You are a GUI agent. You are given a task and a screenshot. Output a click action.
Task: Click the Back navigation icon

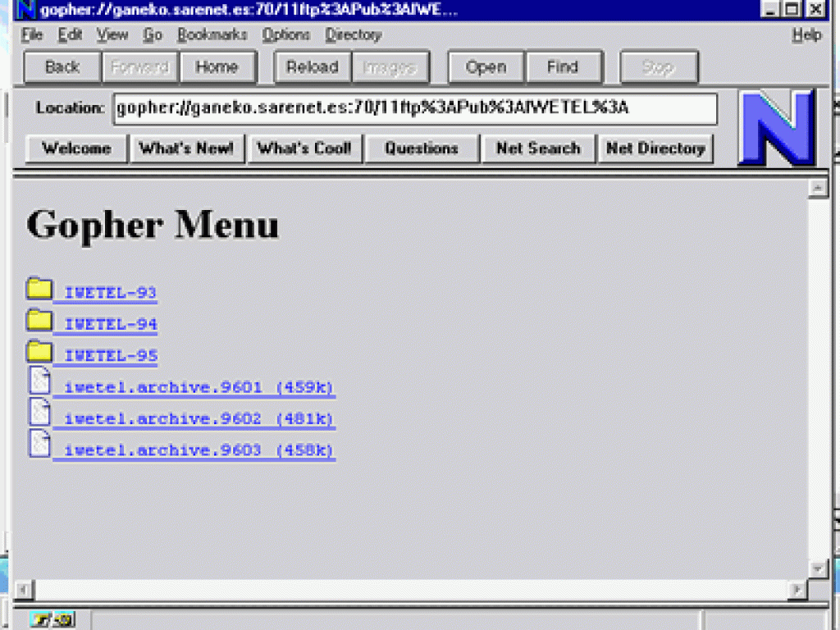pyautogui.click(x=61, y=66)
